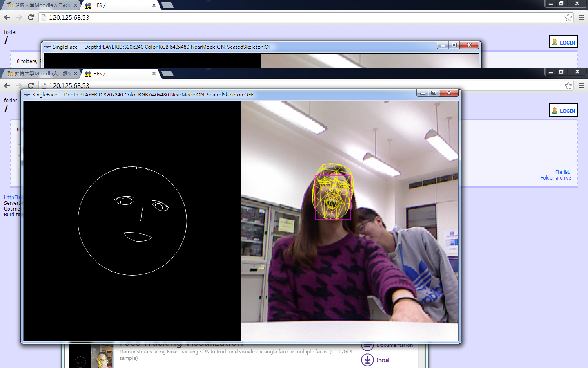
Task: Go back in the second browser window
Action: tap(7, 85)
